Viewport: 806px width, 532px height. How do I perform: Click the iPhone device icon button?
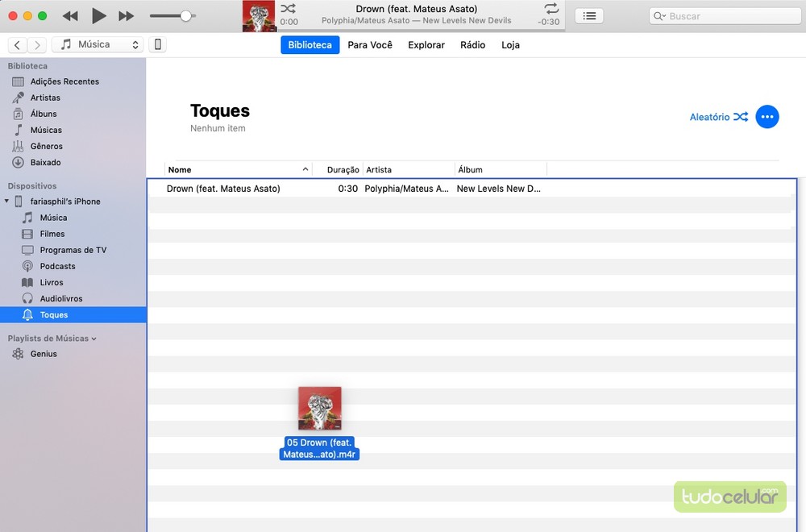coord(158,45)
